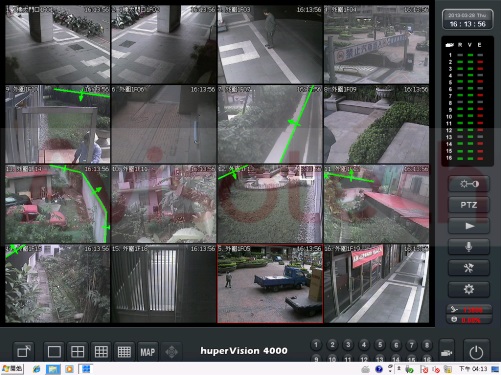Open the Windows Start button
Viewport: 501px width, 375px height.
tap(12, 369)
